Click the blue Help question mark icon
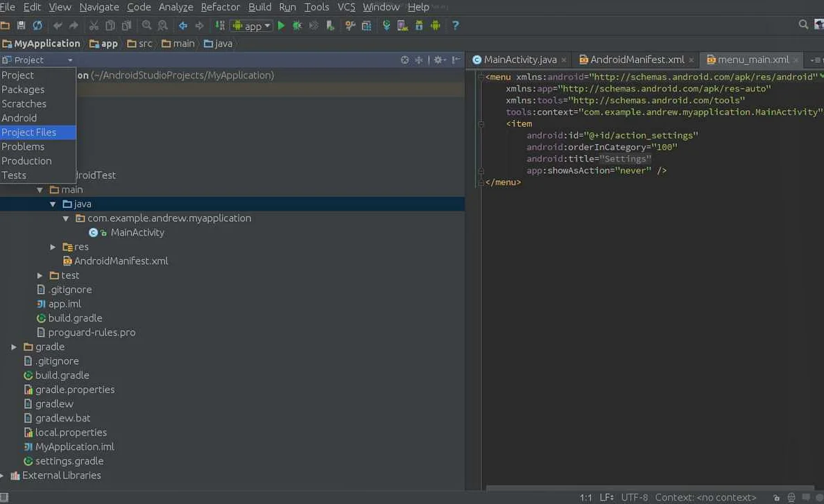Image resolution: width=824 pixels, height=504 pixels. point(455,25)
